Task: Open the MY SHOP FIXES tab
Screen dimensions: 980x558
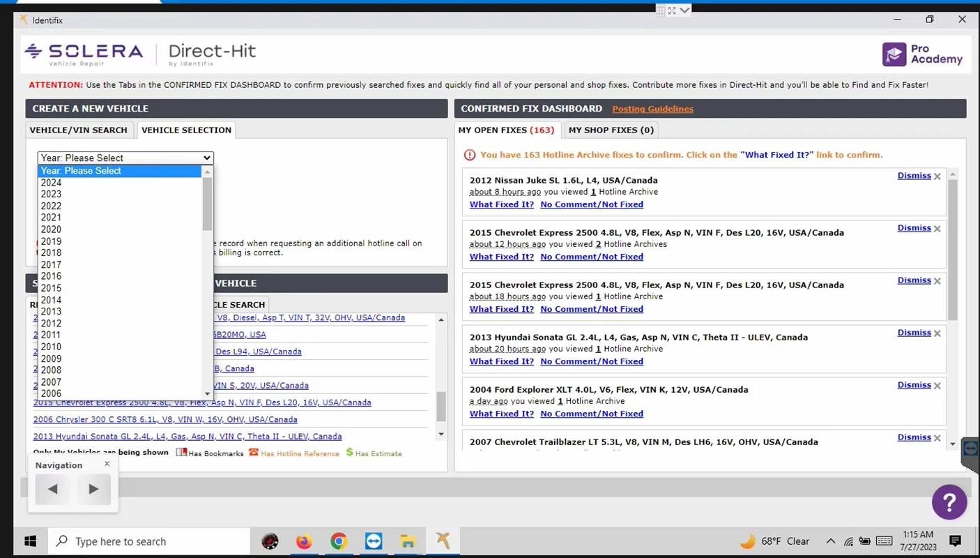Action: tap(611, 130)
